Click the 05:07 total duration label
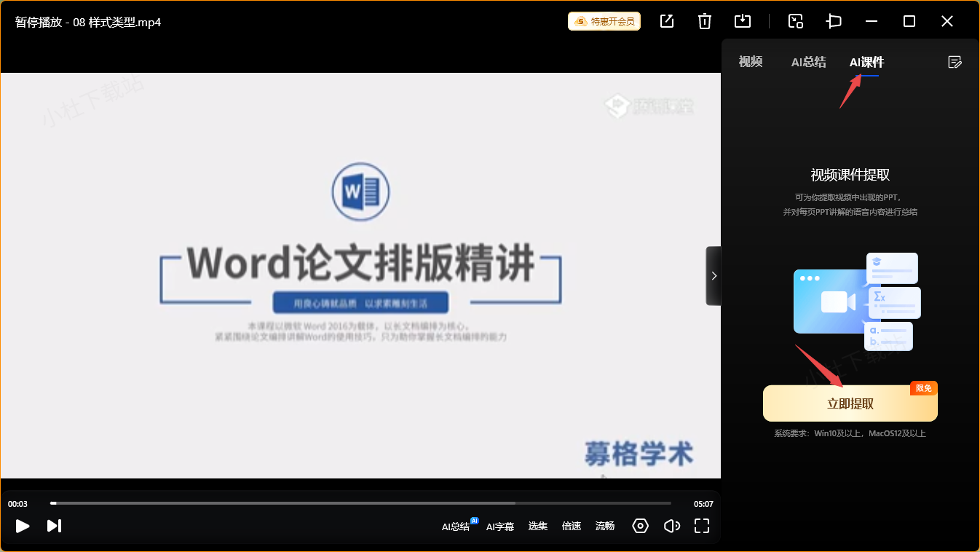 click(703, 504)
